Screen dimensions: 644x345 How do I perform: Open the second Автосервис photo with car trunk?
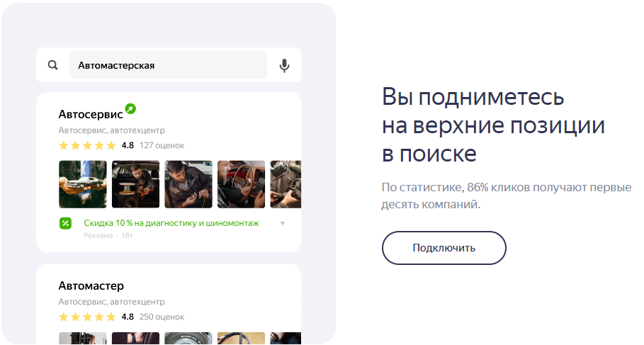point(135,184)
